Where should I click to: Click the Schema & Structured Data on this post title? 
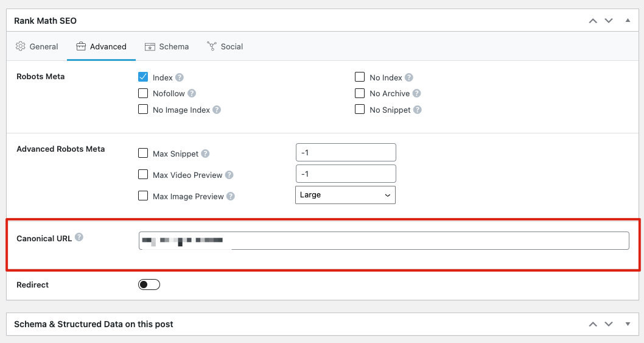pyautogui.click(x=94, y=324)
